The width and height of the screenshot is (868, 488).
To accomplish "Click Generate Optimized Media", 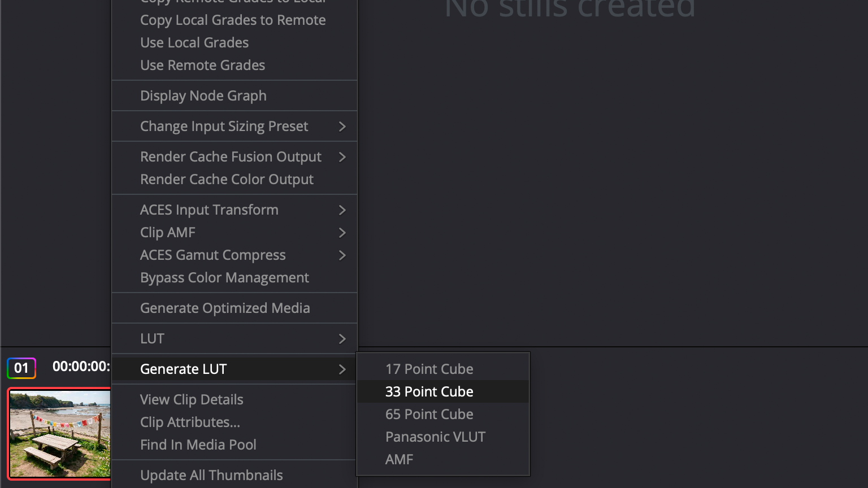I will tap(225, 308).
